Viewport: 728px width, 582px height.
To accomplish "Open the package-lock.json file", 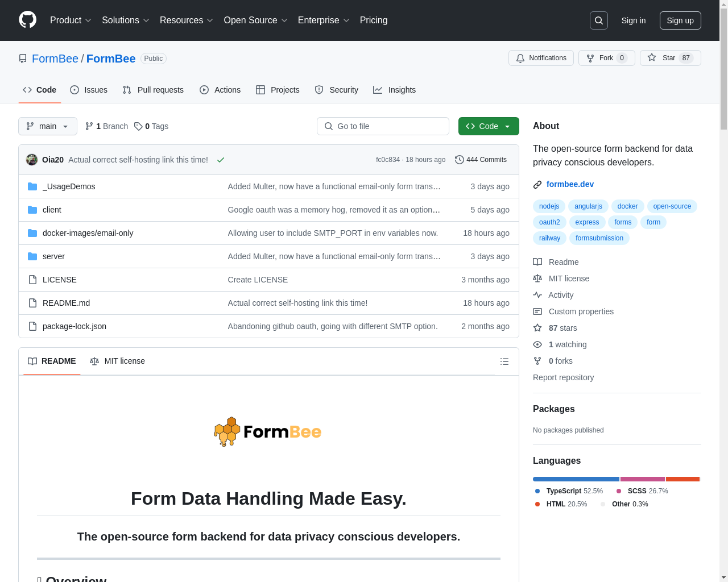I will click(75, 326).
